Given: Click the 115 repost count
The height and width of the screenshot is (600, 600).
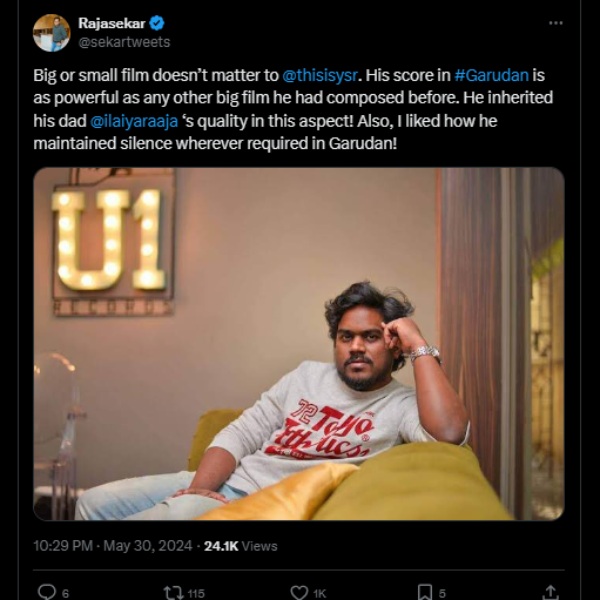Looking at the screenshot, I should 195,593.
